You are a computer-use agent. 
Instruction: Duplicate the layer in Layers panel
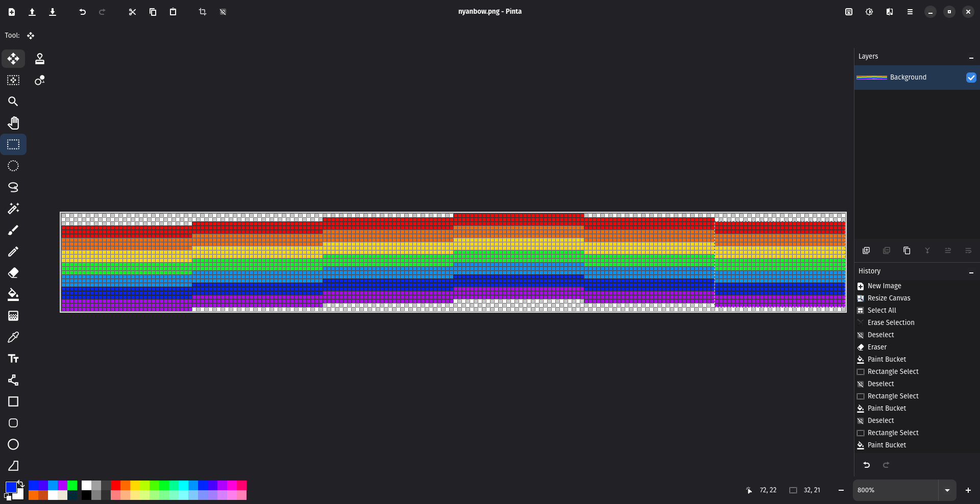coord(907,250)
